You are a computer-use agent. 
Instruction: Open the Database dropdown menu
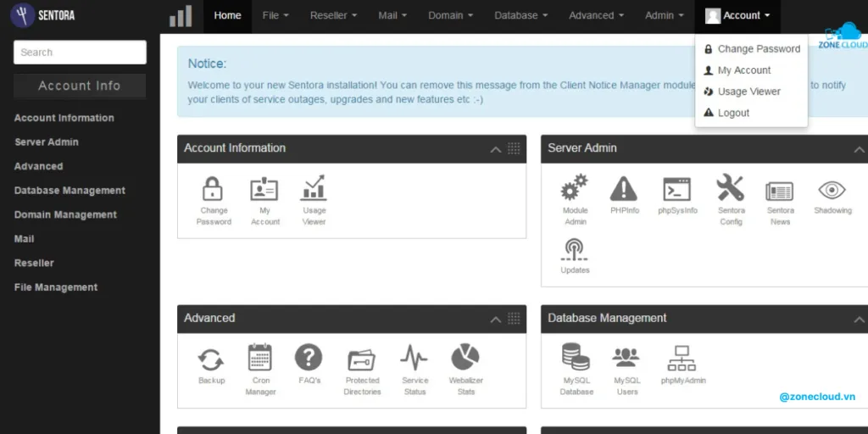521,15
